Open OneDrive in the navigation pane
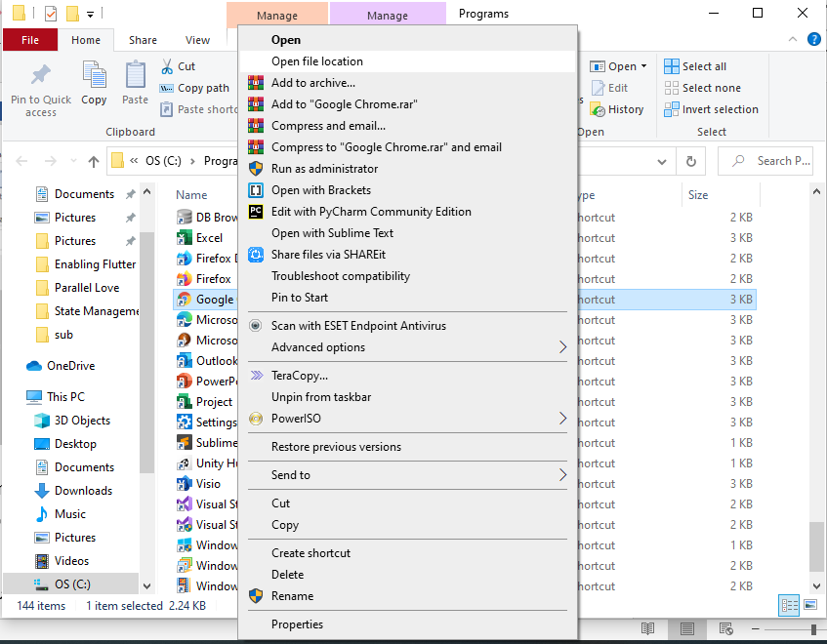Screen dimensions: 827x644 70,366
